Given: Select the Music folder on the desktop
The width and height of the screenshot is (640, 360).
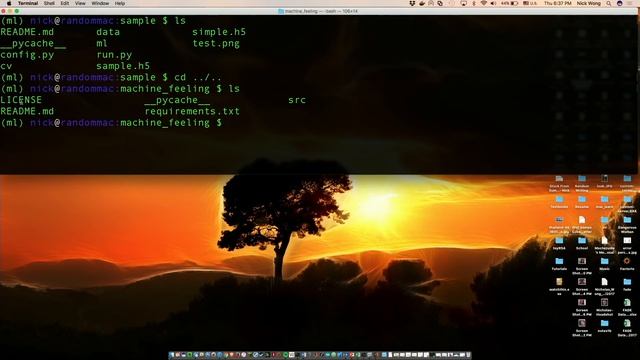Looking at the screenshot, I should pos(604,263).
